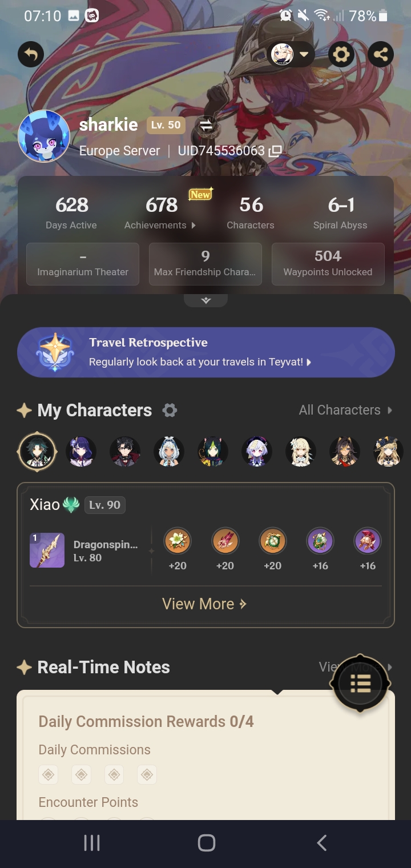
Task: Select the blonde Lumine character avatar
Action: (x=301, y=452)
